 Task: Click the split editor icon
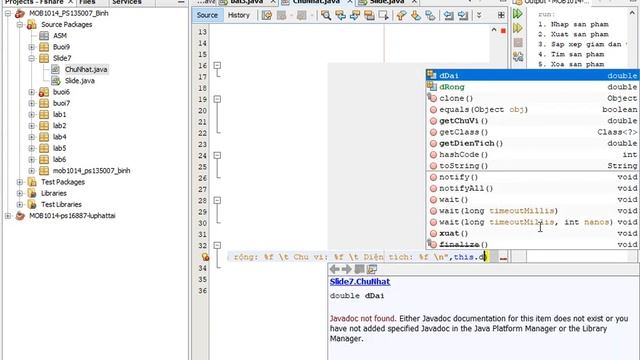coord(501,16)
